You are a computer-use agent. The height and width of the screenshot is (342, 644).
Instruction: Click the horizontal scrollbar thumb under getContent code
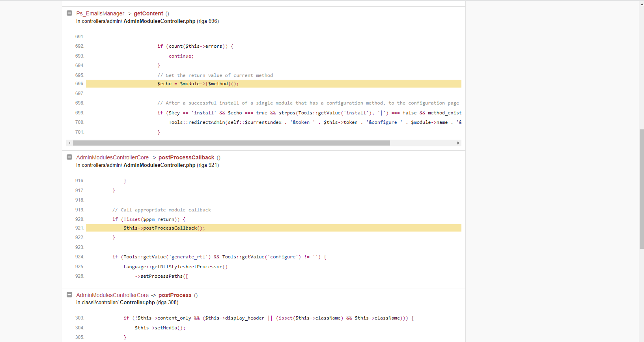coord(231,143)
